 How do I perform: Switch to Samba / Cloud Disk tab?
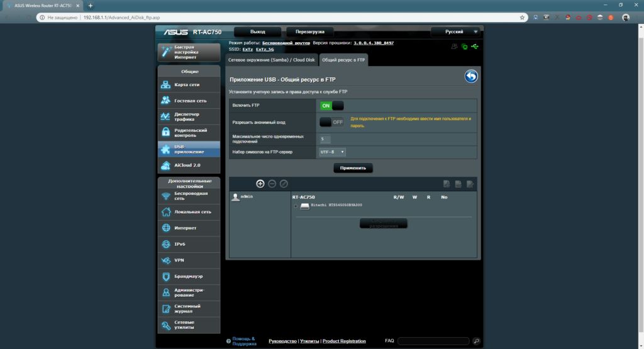(270, 60)
